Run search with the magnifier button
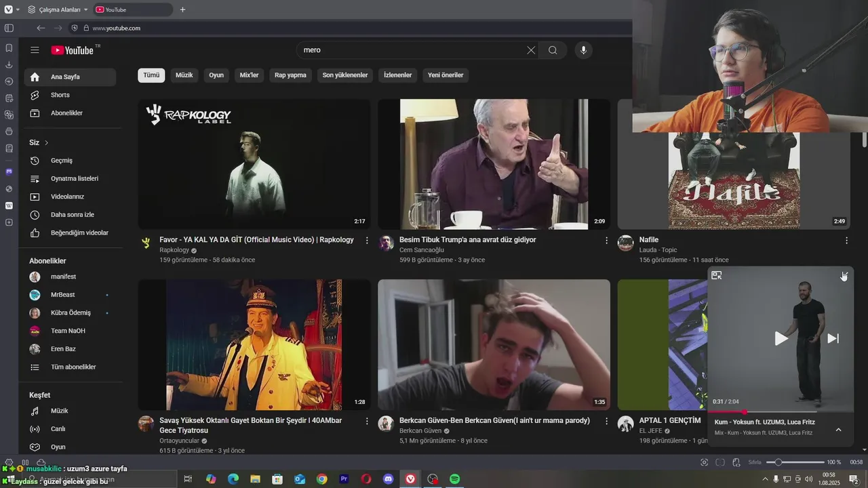 (x=553, y=50)
